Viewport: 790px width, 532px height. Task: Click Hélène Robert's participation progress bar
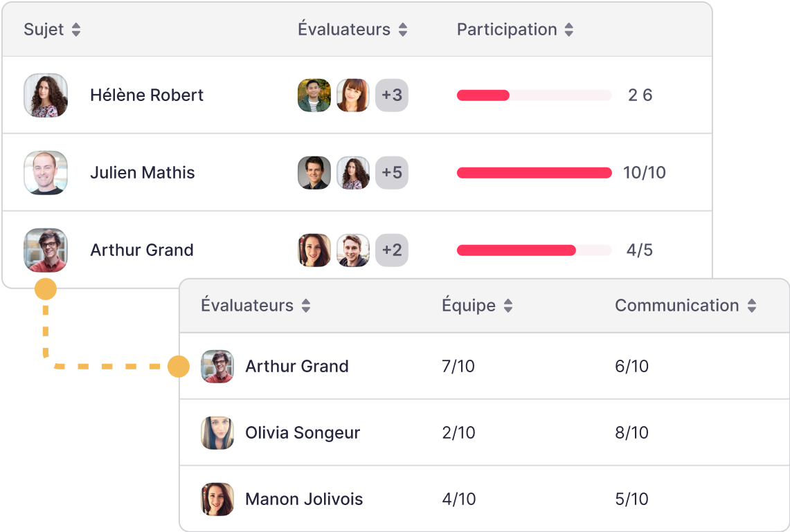(534, 95)
